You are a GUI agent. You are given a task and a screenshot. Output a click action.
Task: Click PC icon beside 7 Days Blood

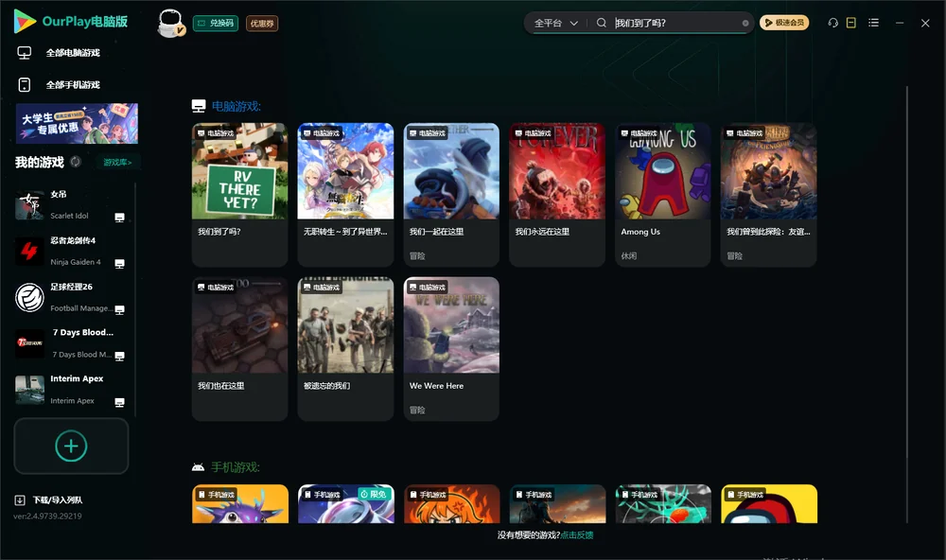pos(119,356)
